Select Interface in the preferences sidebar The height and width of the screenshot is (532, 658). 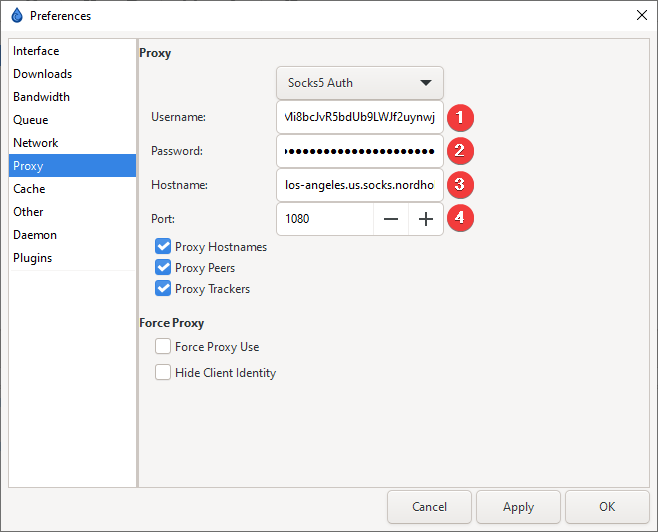coord(36,51)
